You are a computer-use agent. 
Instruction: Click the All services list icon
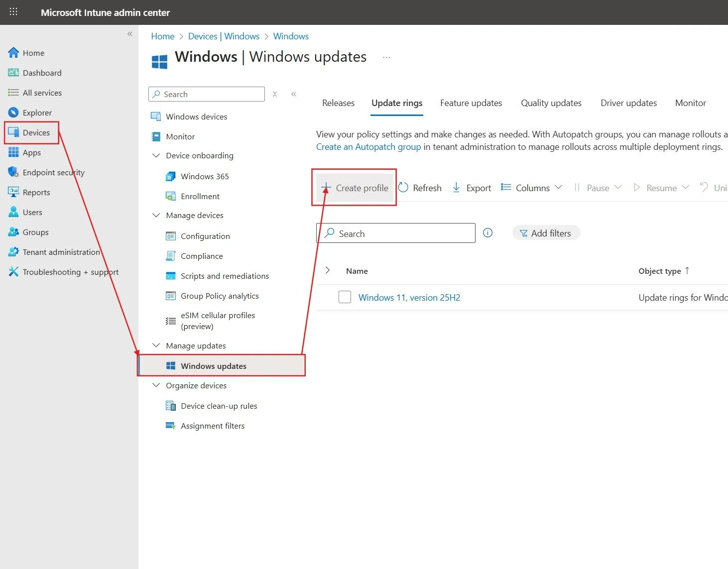coord(13,93)
